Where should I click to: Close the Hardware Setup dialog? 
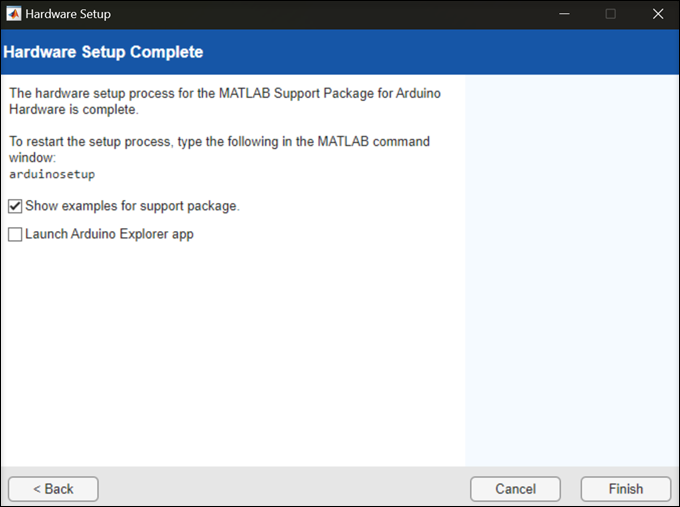pos(657,14)
